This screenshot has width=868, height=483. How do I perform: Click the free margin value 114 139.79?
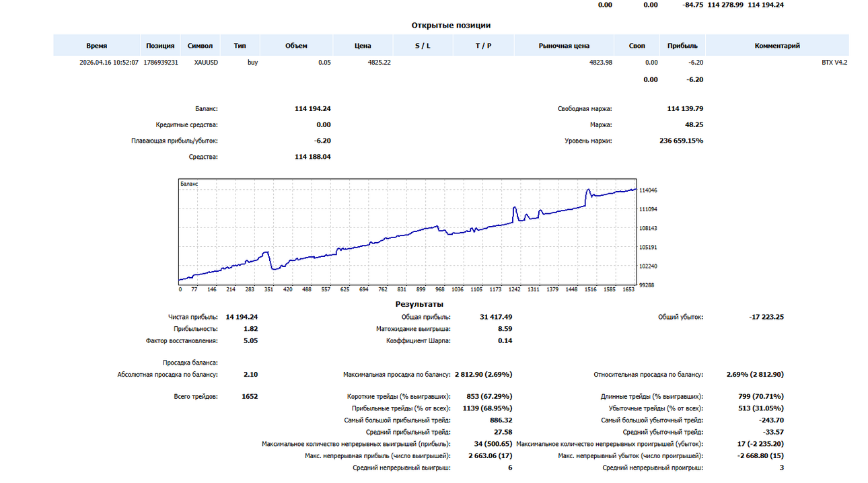[686, 108]
